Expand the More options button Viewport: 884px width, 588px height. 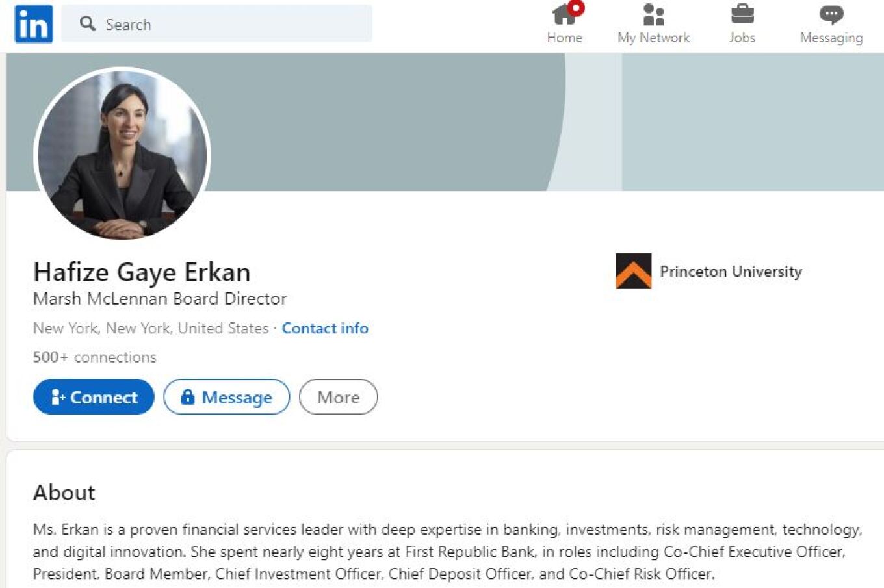338,397
